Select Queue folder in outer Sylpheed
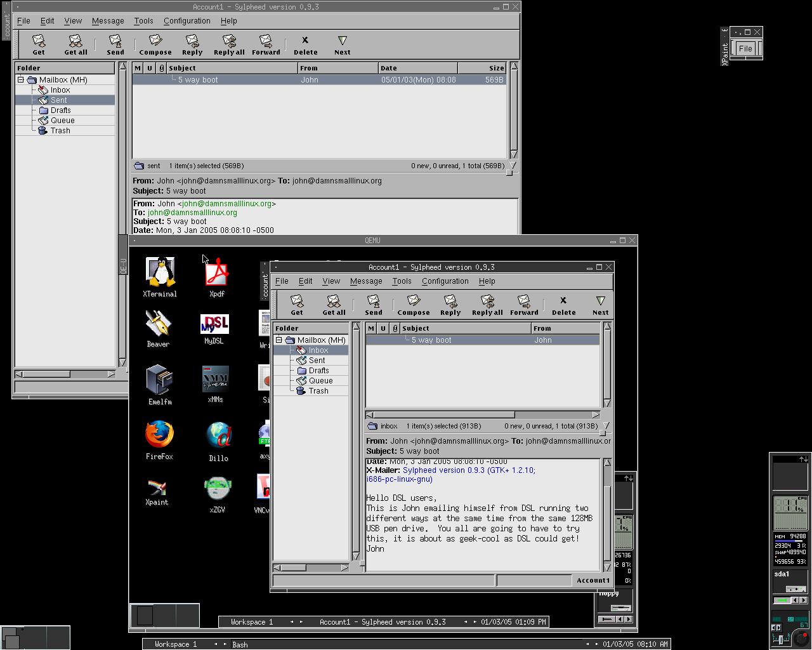 [x=63, y=121]
